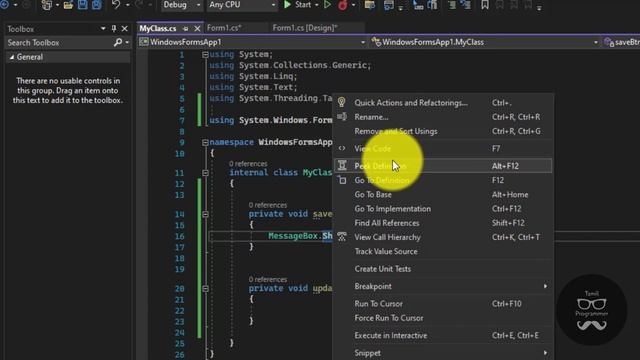This screenshot has width=640, height=360.
Task: Click the namespace keyword on line 9
Action: (231, 142)
